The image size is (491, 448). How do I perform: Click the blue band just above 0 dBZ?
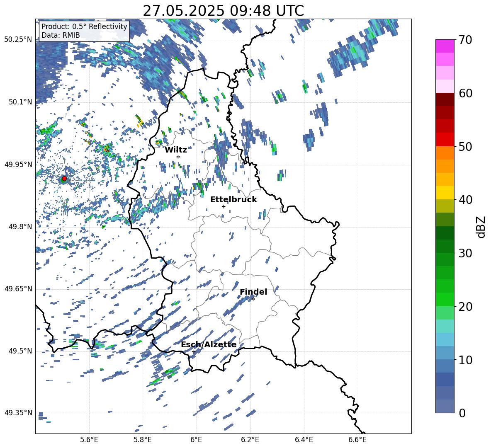[x=445, y=406]
